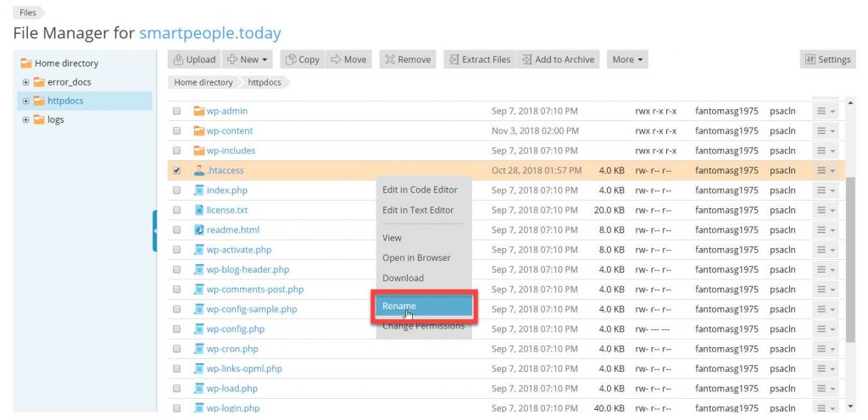Click the readme.html file icon

[x=199, y=229]
